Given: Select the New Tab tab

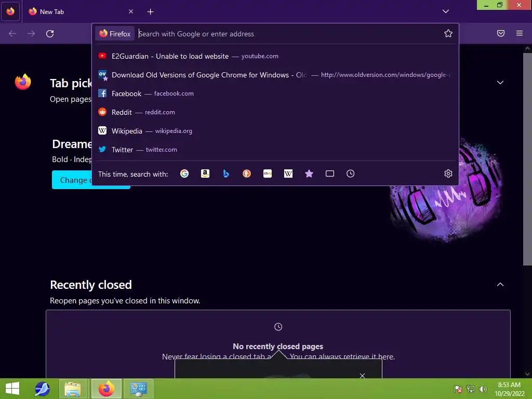Looking at the screenshot, I should tap(81, 11).
